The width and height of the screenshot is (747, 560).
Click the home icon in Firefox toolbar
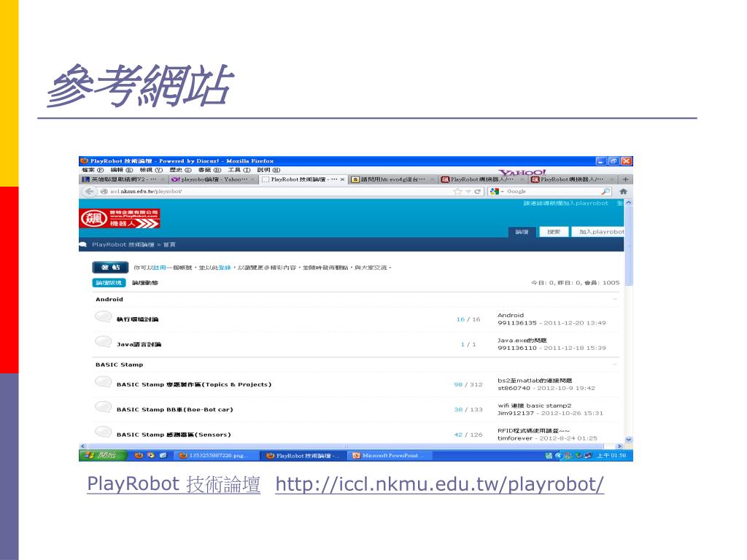click(x=623, y=192)
